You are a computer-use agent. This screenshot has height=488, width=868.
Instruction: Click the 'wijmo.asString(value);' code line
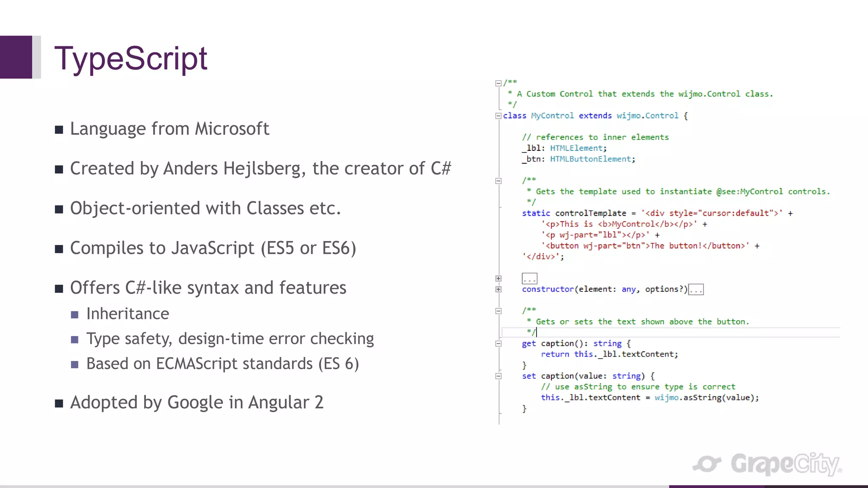click(x=650, y=398)
